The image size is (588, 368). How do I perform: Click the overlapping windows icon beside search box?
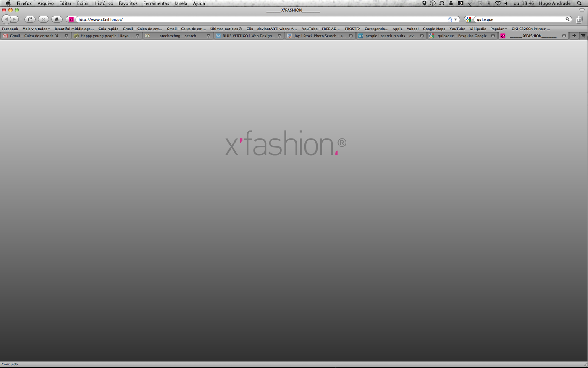580,19
